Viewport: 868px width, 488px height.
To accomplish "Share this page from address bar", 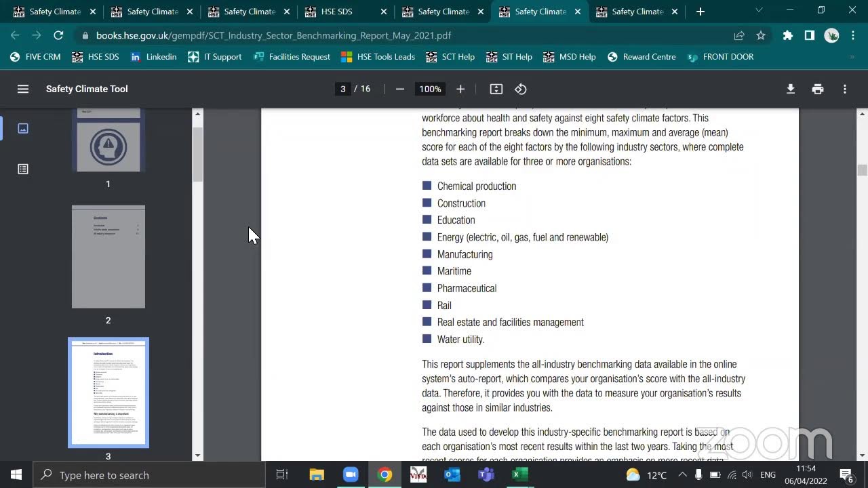I will (x=739, y=35).
